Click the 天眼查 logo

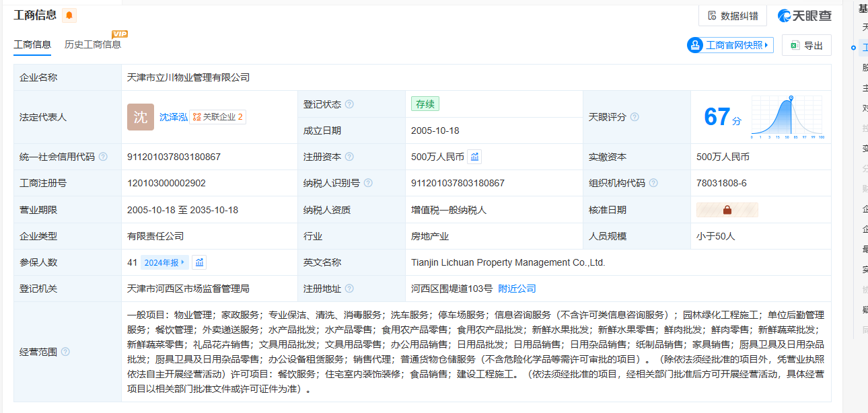pyautogui.click(x=805, y=15)
